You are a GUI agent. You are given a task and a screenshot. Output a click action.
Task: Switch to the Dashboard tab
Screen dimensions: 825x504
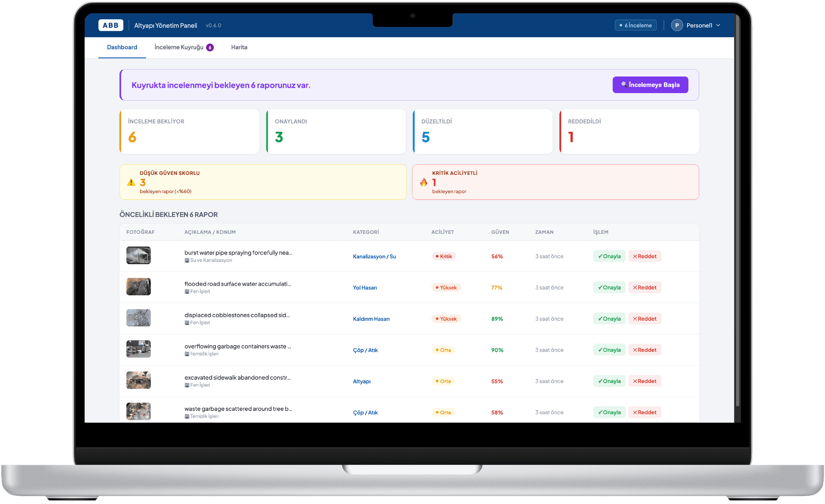tap(122, 47)
